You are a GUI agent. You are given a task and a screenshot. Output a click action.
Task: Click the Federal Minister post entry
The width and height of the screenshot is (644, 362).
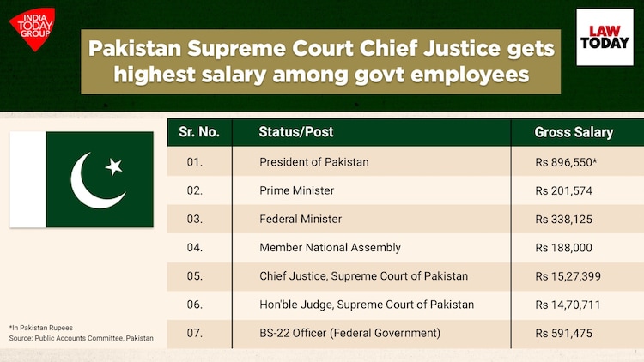(x=300, y=219)
